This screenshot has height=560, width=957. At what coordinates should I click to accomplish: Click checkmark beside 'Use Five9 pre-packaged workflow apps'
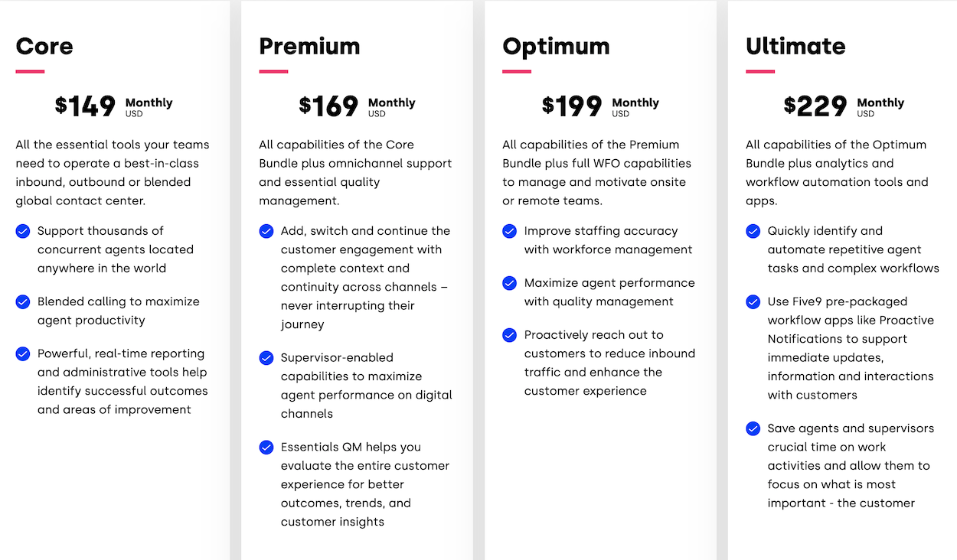(x=753, y=301)
